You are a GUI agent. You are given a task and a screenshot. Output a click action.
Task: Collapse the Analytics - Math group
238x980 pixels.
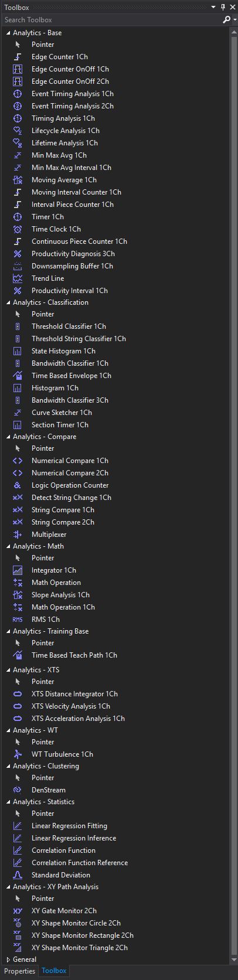tap(8, 546)
